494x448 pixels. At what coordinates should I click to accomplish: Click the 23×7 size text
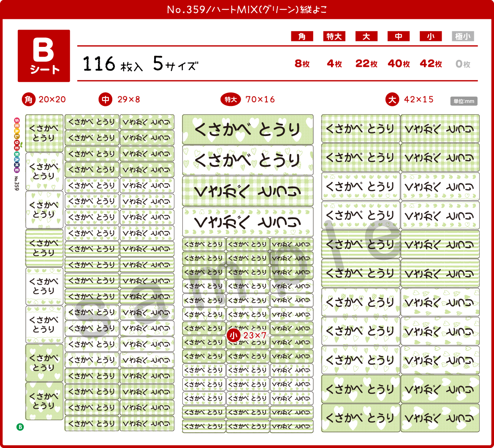coord(255,336)
